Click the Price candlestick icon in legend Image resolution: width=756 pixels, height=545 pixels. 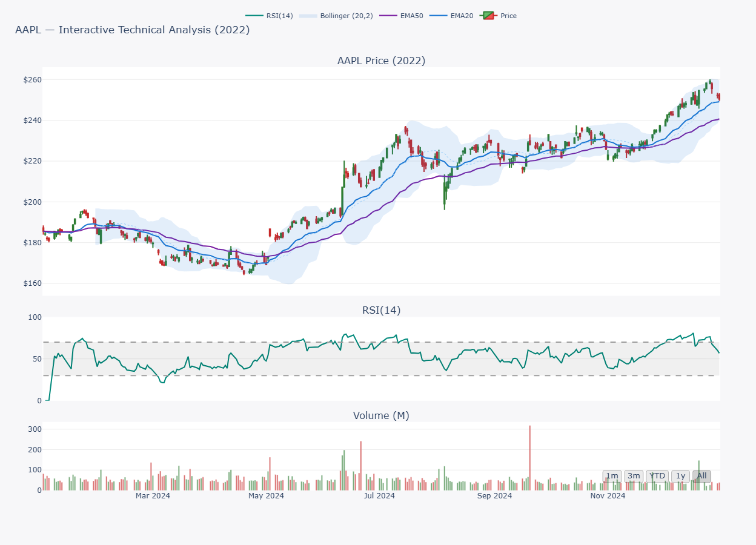488,16
